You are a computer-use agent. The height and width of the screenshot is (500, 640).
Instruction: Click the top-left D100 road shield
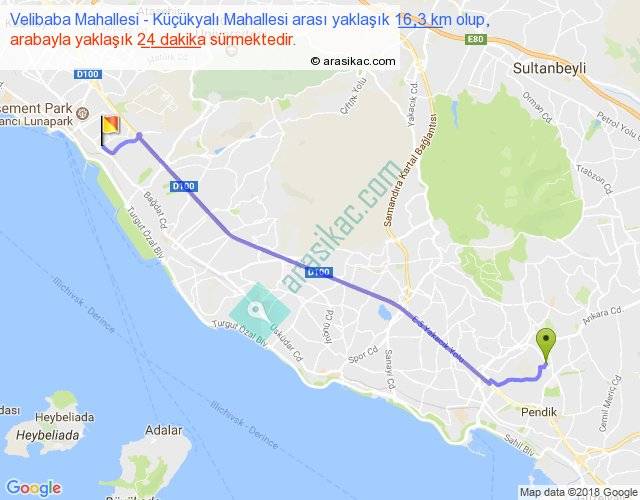click(88, 74)
